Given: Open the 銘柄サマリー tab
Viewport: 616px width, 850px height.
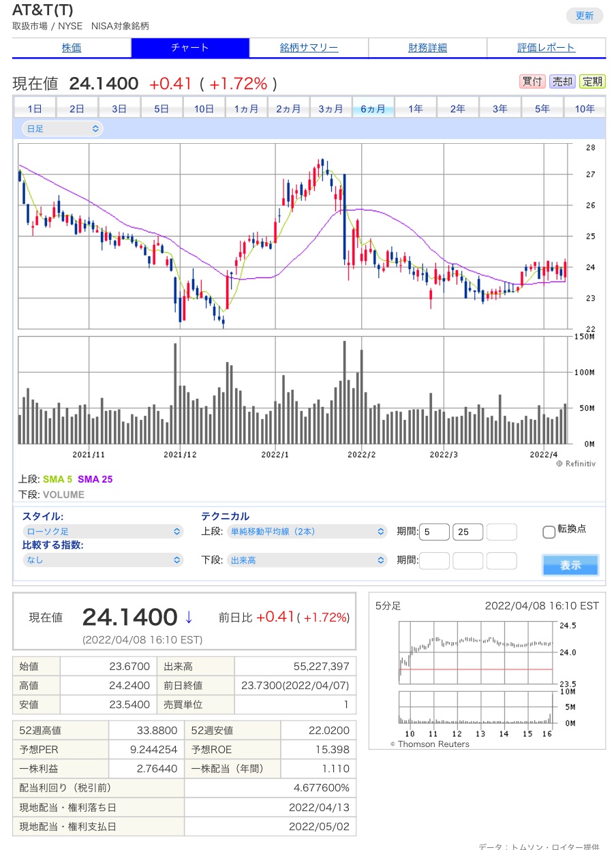Looking at the screenshot, I should pyautogui.click(x=309, y=48).
